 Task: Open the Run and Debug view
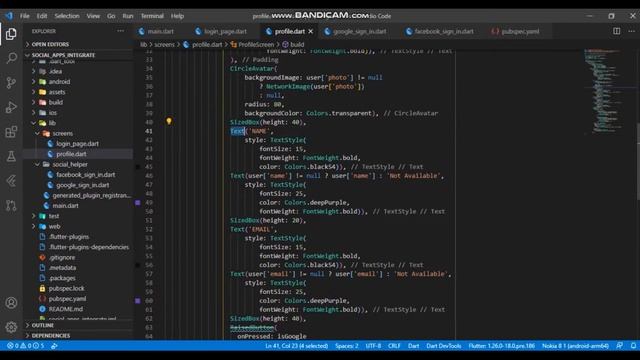point(11,107)
